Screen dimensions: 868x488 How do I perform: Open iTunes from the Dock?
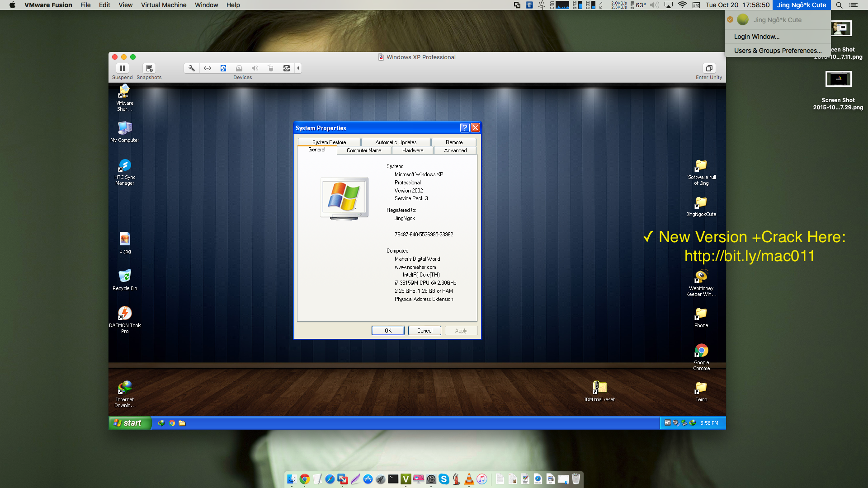(482, 479)
